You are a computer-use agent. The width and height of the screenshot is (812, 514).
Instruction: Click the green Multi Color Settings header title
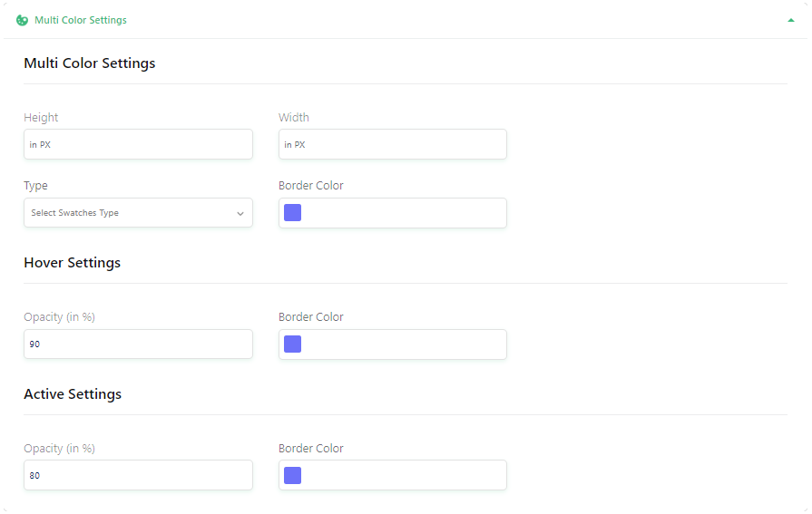[80, 20]
